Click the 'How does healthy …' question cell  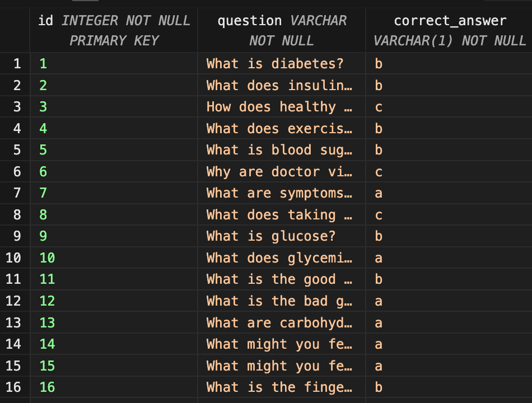[x=282, y=106]
